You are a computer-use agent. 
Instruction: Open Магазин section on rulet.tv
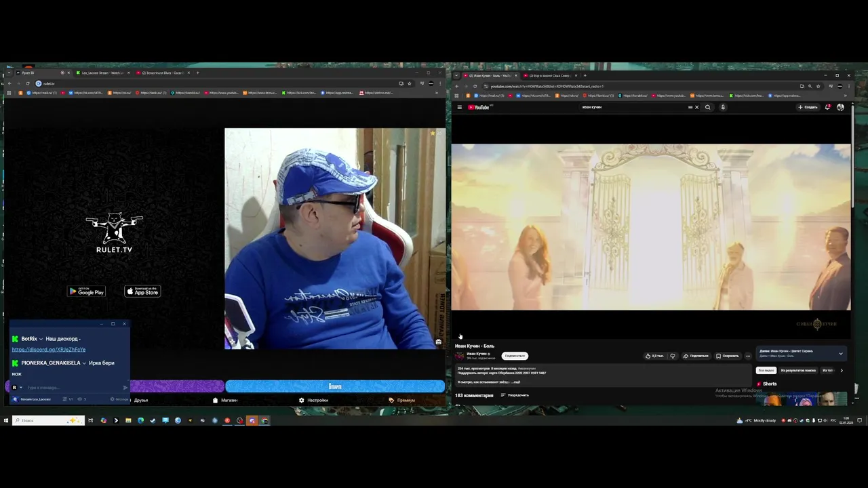coord(225,401)
